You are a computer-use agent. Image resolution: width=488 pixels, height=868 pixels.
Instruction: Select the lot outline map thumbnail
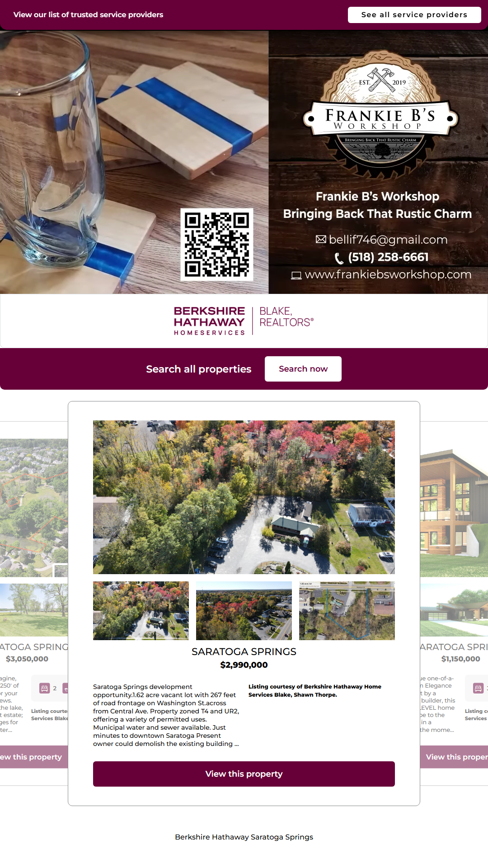[347, 611]
